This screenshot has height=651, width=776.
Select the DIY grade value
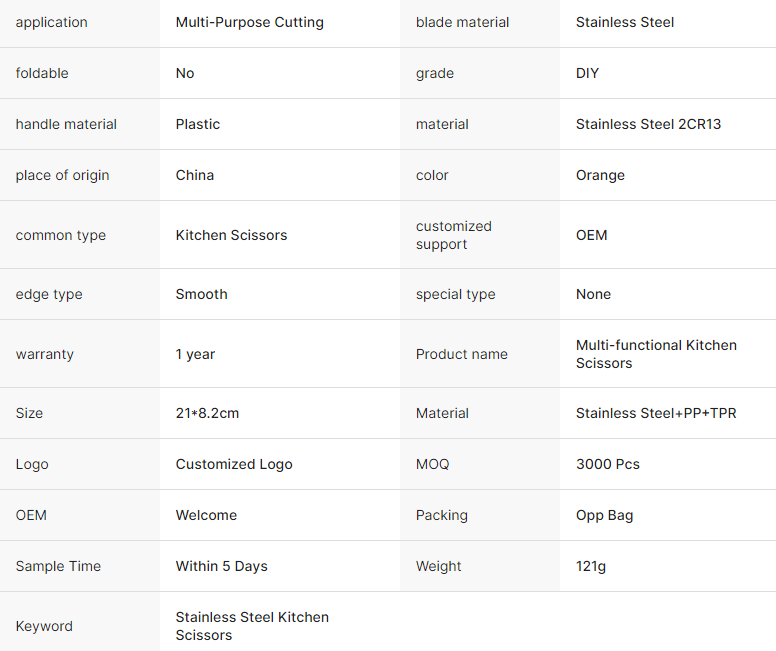pos(587,73)
